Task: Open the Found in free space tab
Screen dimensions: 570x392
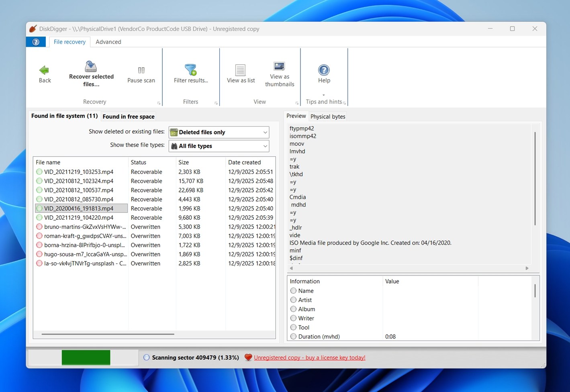Action: [x=128, y=116]
